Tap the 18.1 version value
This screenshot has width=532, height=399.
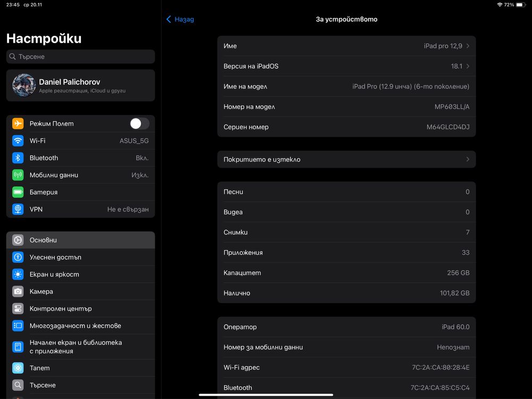click(x=456, y=66)
